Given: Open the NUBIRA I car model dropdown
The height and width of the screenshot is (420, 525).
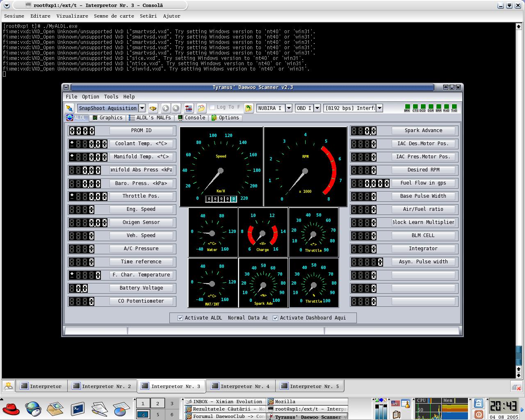Looking at the screenshot, I should pos(288,108).
